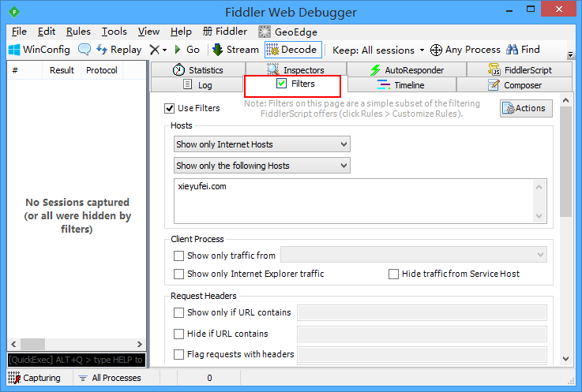This screenshot has height=392, width=582.
Task: Enable Show only traffic from checkbox
Action: (178, 256)
